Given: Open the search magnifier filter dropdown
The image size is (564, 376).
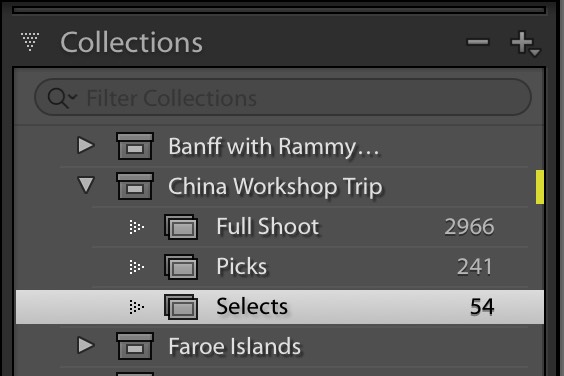Looking at the screenshot, I should (62, 98).
